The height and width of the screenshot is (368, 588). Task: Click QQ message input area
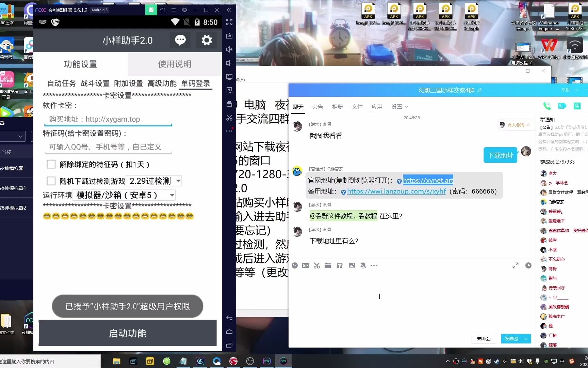point(412,300)
